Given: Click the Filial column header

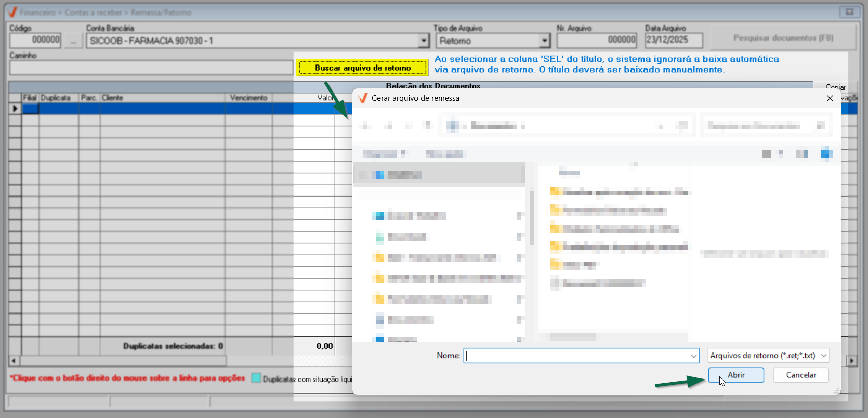Looking at the screenshot, I should pyautogui.click(x=30, y=98).
